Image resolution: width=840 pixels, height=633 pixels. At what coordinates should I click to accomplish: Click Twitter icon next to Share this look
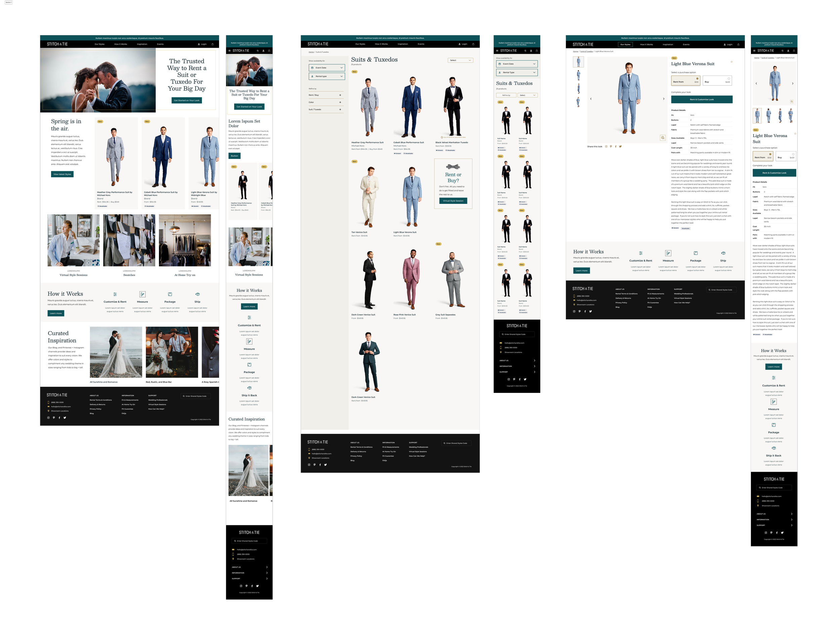tap(621, 146)
